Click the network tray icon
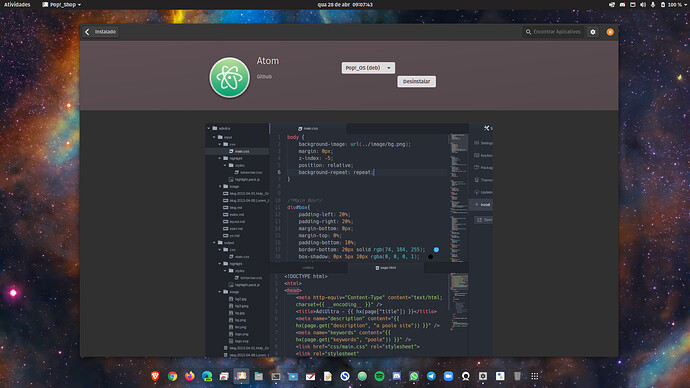The width and height of the screenshot is (690, 388). pyautogui.click(x=612, y=4)
